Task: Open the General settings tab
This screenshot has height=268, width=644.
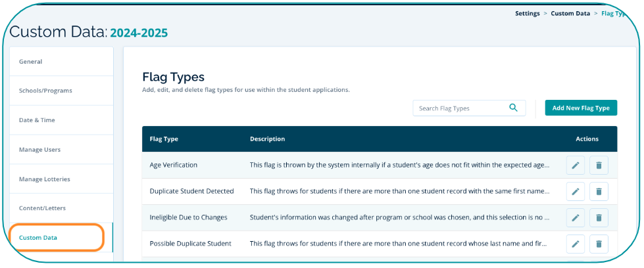Action: 31,62
